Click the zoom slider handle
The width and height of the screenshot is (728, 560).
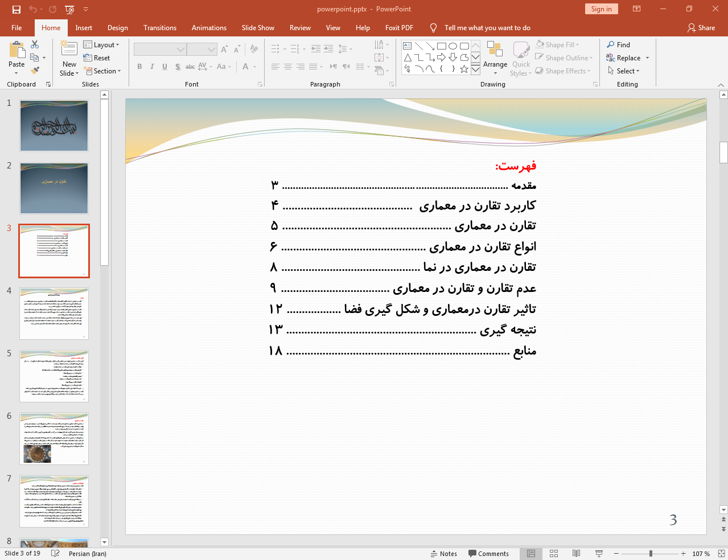tap(651, 554)
